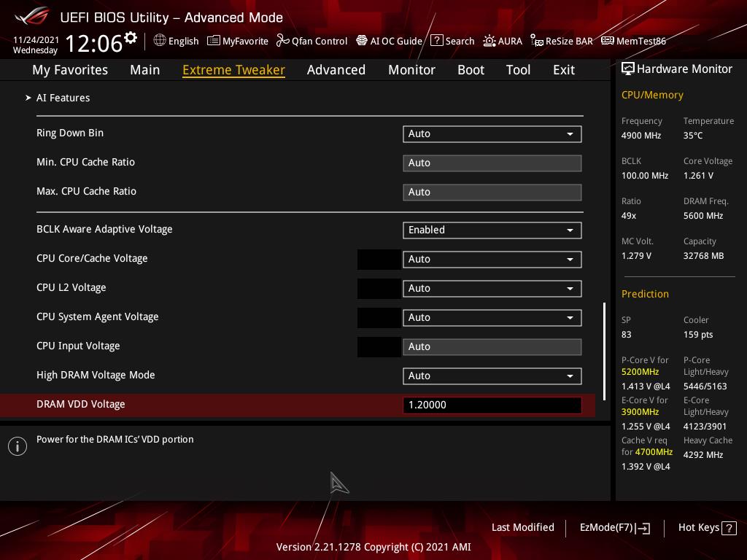Open MyFavorite from the top toolbar

pyautogui.click(x=238, y=41)
